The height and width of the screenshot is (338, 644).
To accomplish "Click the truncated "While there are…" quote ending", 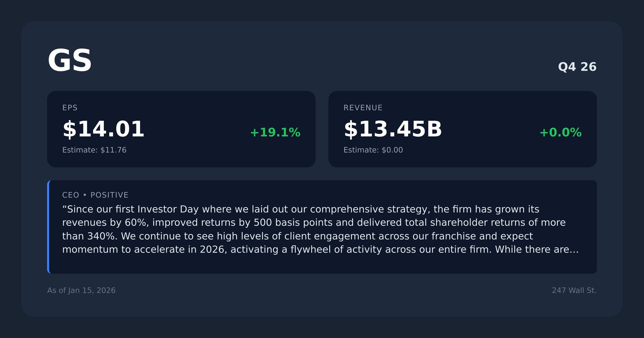I will tap(537, 249).
